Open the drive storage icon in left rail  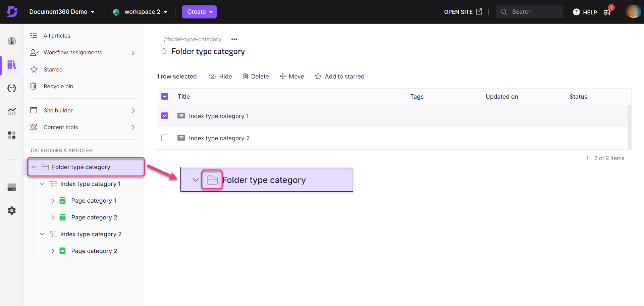pos(12,187)
